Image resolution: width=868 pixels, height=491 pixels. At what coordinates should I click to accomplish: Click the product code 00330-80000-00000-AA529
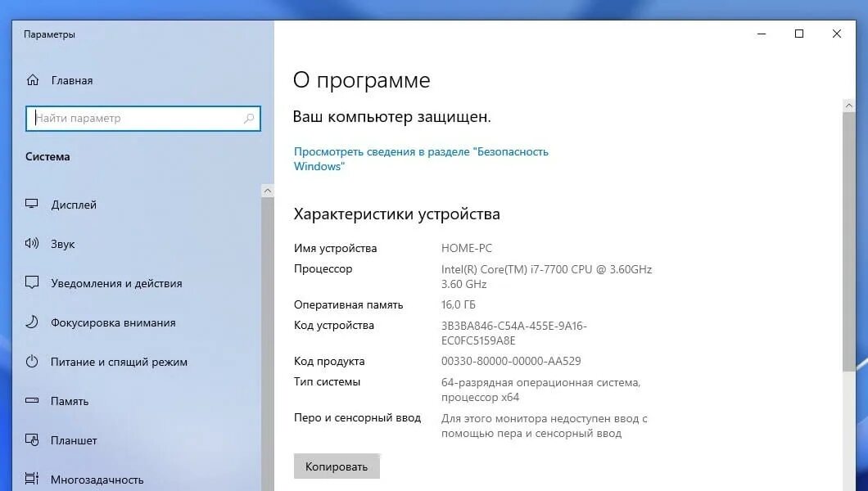(x=511, y=361)
